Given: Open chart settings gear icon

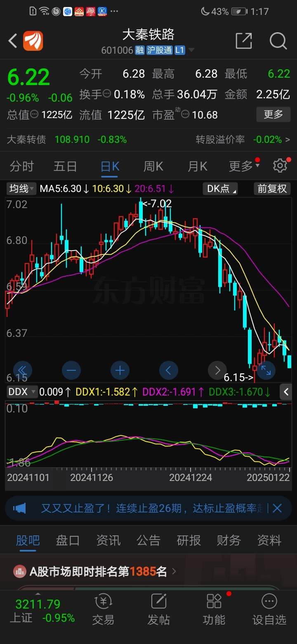Looking at the screenshot, I should (280, 166).
